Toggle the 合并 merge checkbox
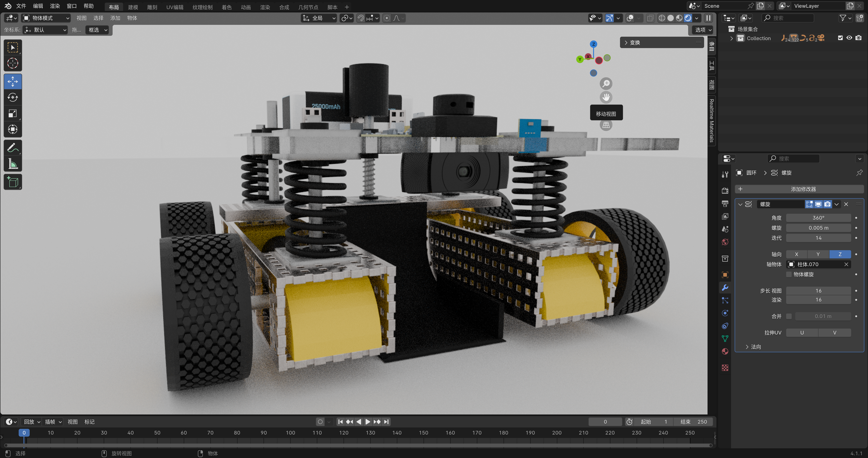The width and height of the screenshot is (868, 458). click(789, 316)
